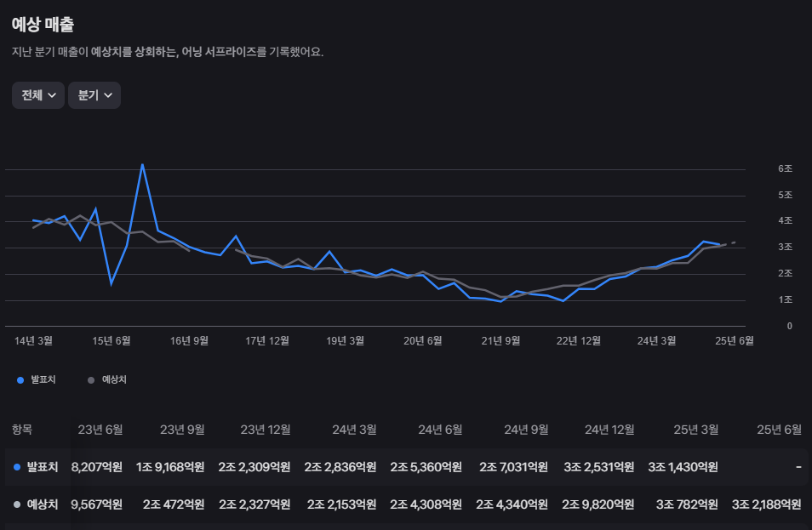This screenshot has width=812, height=530.
Task: Select the 예상 매출 heading
Action: (x=43, y=25)
